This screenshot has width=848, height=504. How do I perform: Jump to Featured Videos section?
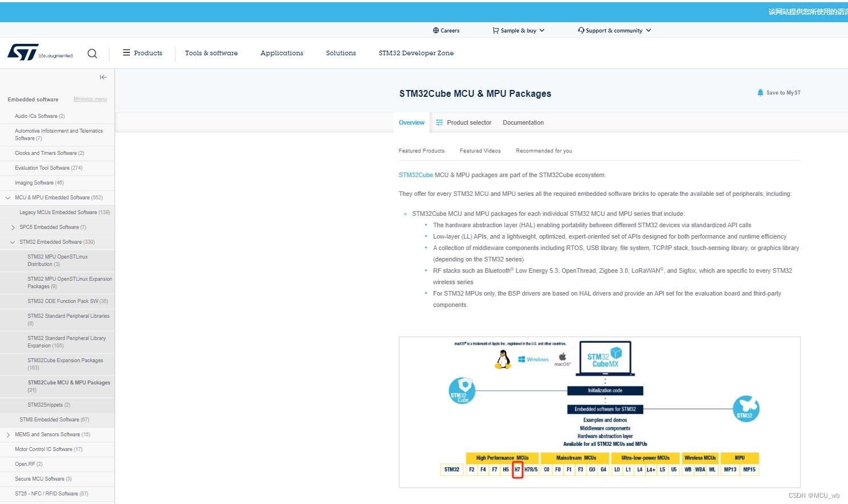[x=480, y=151]
